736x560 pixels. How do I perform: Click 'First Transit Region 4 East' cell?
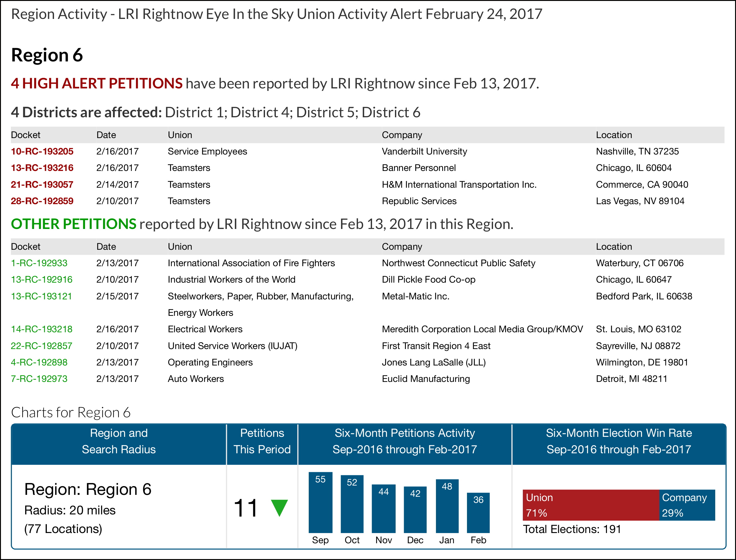(436, 346)
